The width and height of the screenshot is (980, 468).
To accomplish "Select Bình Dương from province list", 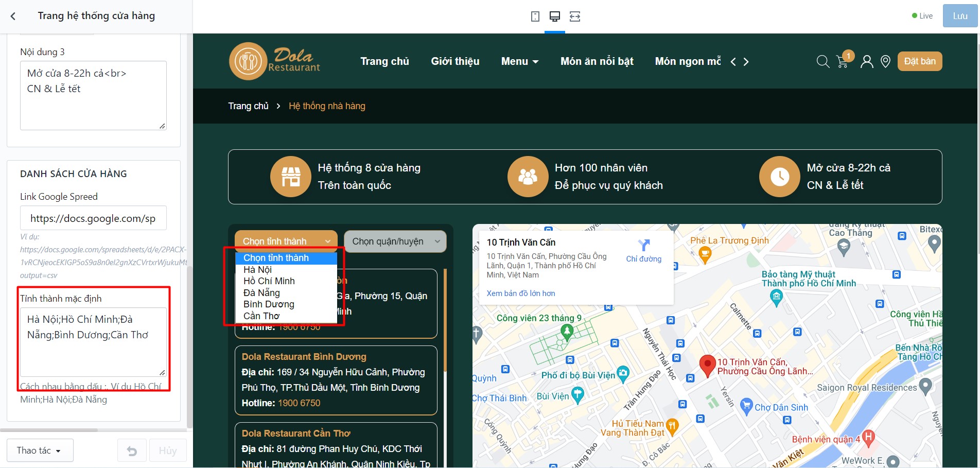I will click(286, 304).
